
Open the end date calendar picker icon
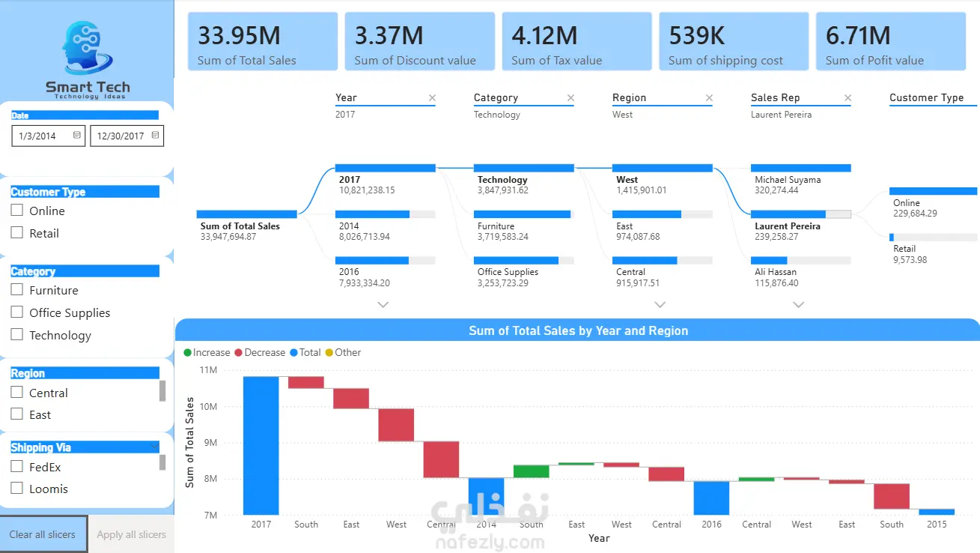coord(155,136)
